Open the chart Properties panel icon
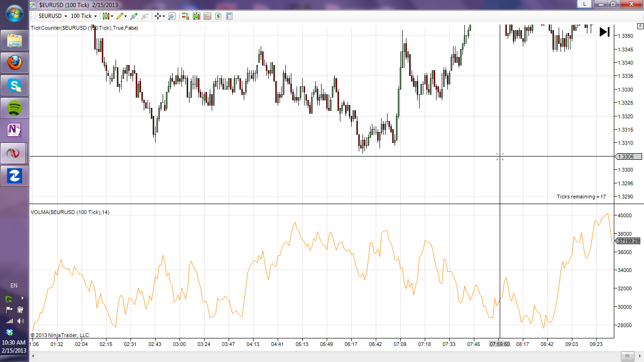 230,16
